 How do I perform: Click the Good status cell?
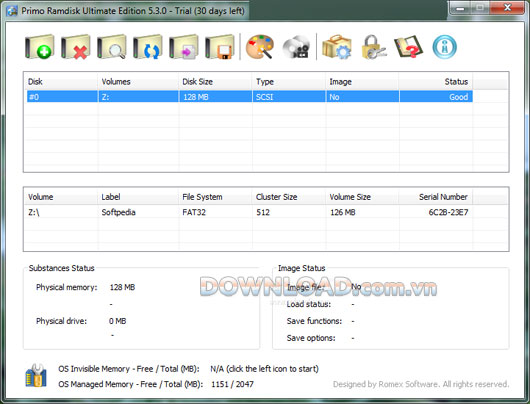click(436, 97)
